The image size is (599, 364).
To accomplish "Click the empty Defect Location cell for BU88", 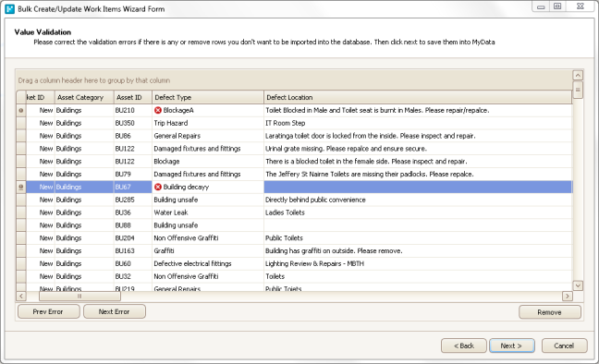I will point(418,225).
